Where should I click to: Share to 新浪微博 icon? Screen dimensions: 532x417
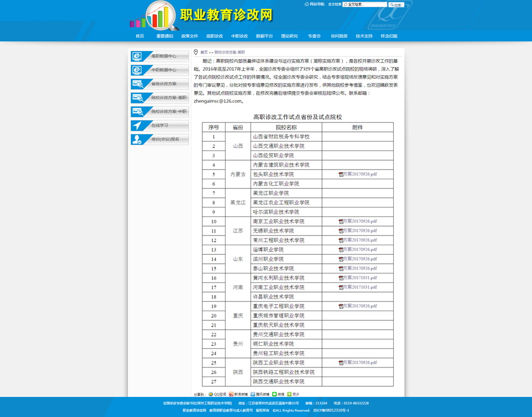pyautogui.click(x=231, y=394)
